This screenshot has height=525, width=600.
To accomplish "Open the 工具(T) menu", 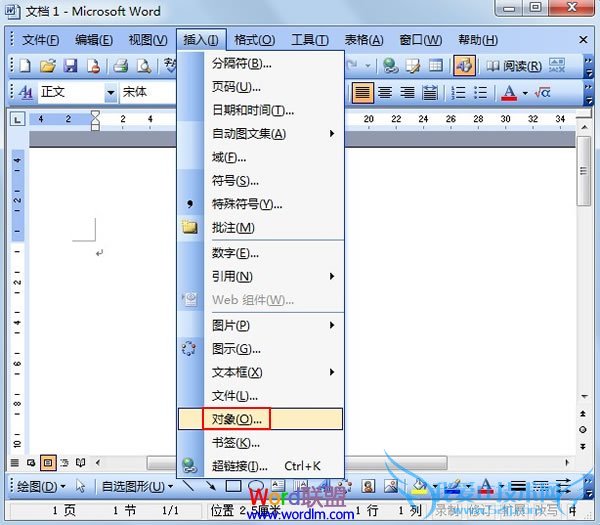I will coord(310,40).
